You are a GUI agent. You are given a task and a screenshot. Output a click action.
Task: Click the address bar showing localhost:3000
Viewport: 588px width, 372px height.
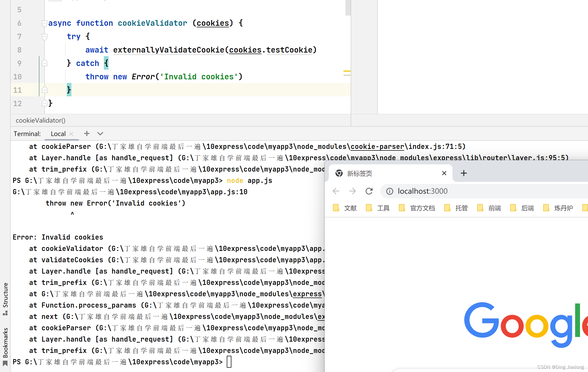pyautogui.click(x=484, y=191)
